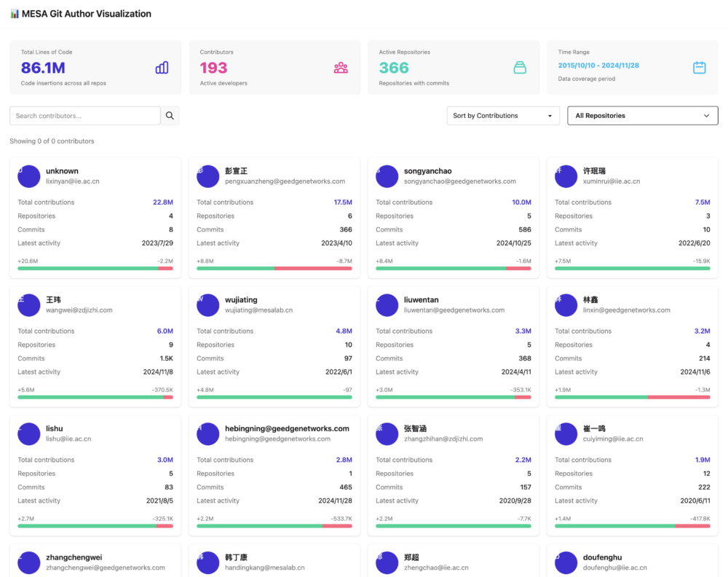728x577 pixels.
Task: Open the Sort by Contributions dropdown
Action: pyautogui.click(x=503, y=116)
